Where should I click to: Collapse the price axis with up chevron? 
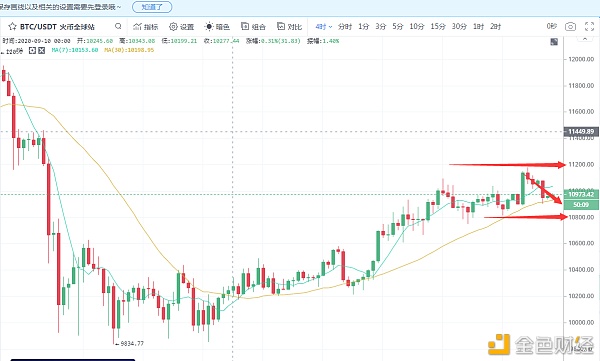[x=584, y=39]
